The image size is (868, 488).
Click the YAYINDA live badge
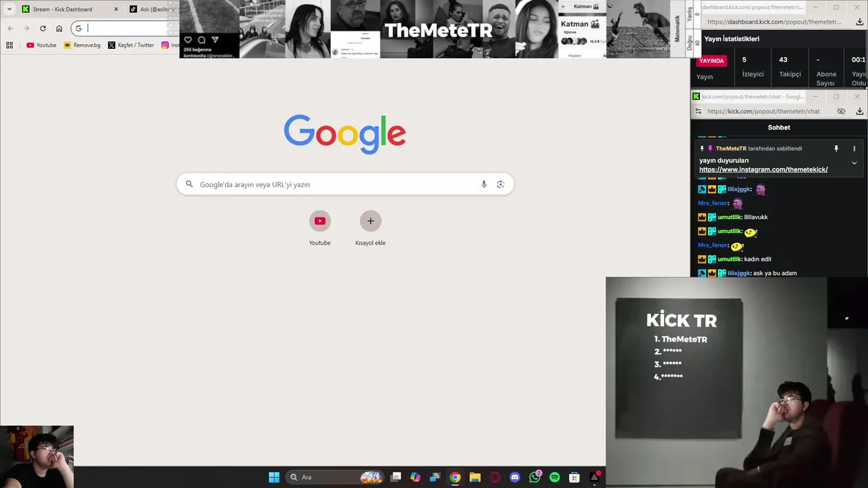click(x=711, y=61)
